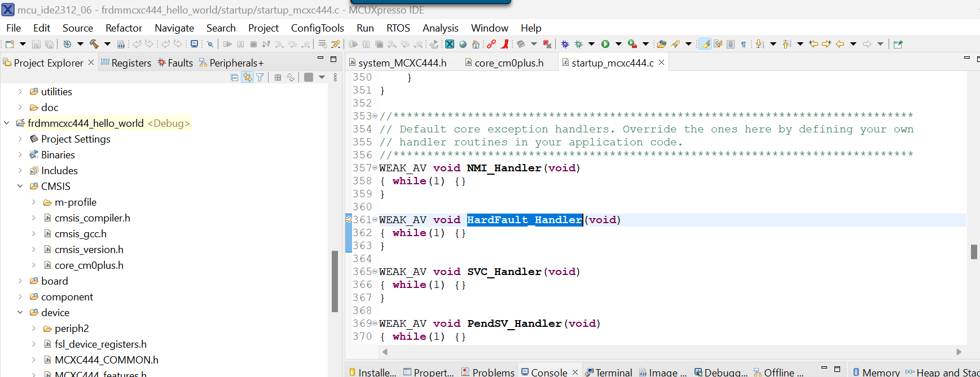Click the binary 010 file icon in toolbar
This screenshot has height=377, width=980.
(121, 44)
